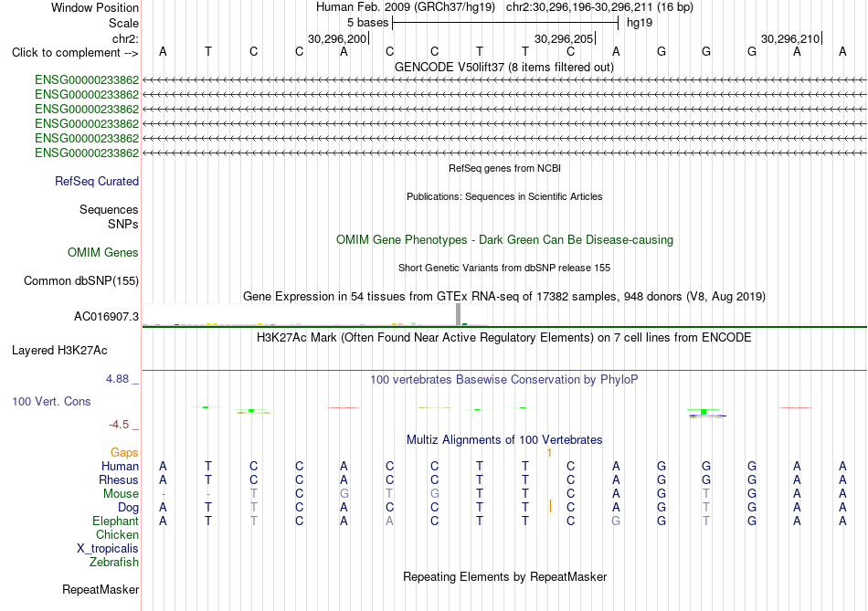Viewport: 868px width, 611px height.
Task: Click the 'RefSeq genes from NCBI' title
Action: coord(504,168)
